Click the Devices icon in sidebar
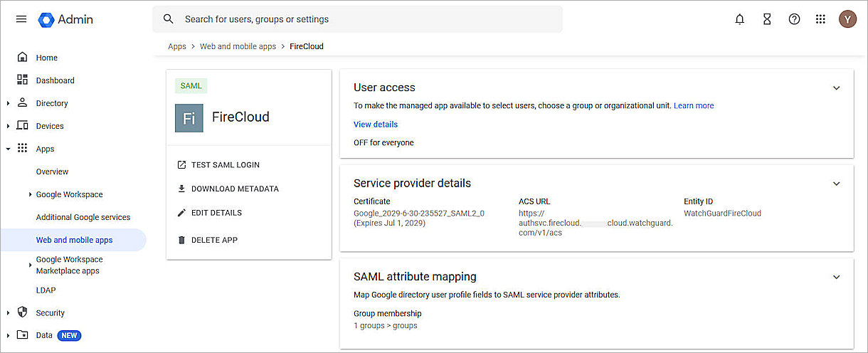868x353 pixels. [x=22, y=125]
